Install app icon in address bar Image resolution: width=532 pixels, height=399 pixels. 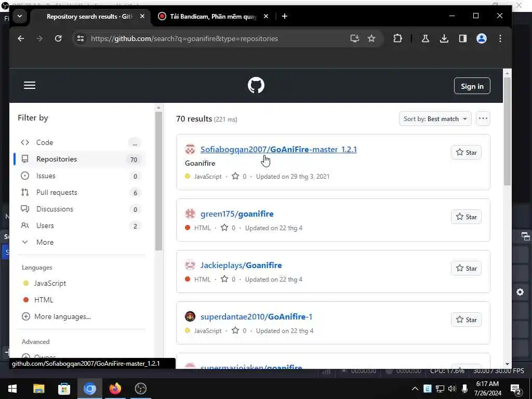tap(354, 38)
